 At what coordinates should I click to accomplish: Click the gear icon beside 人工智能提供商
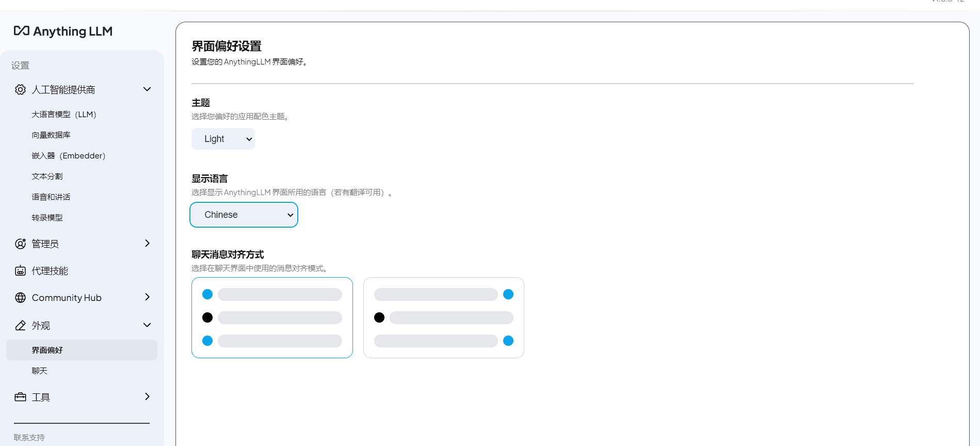(20, 90)
